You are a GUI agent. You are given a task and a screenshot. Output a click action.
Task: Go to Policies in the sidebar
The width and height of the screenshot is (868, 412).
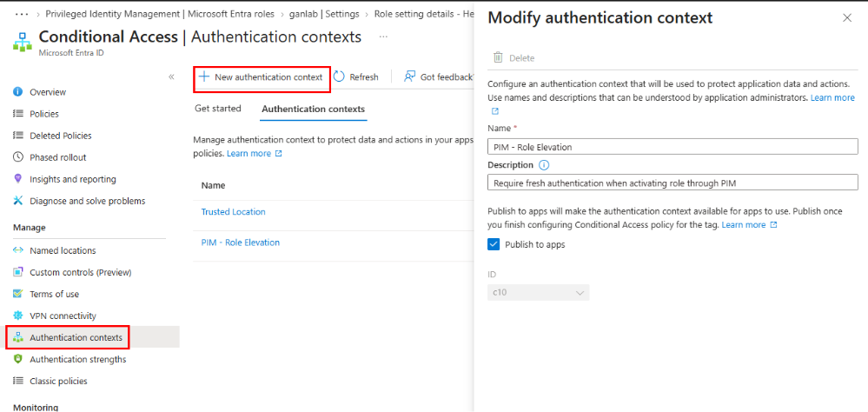click(44, 114)
